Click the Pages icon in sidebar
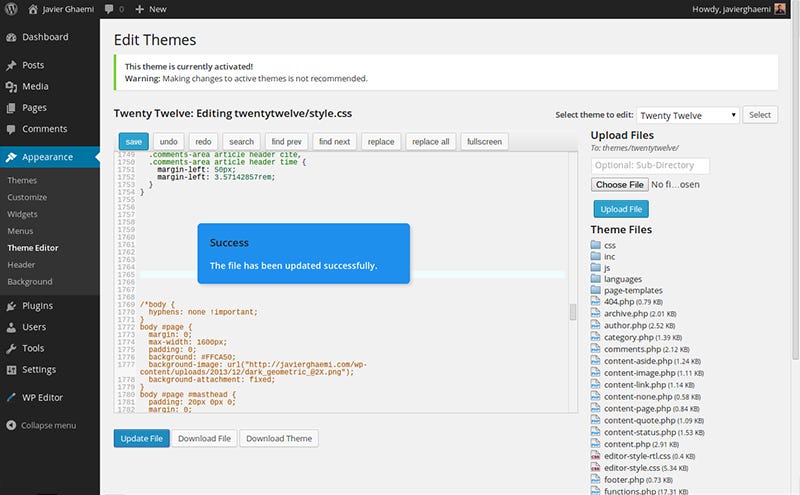Image resolution: width=800 pixels, height=495 pixels. point(11,108)
